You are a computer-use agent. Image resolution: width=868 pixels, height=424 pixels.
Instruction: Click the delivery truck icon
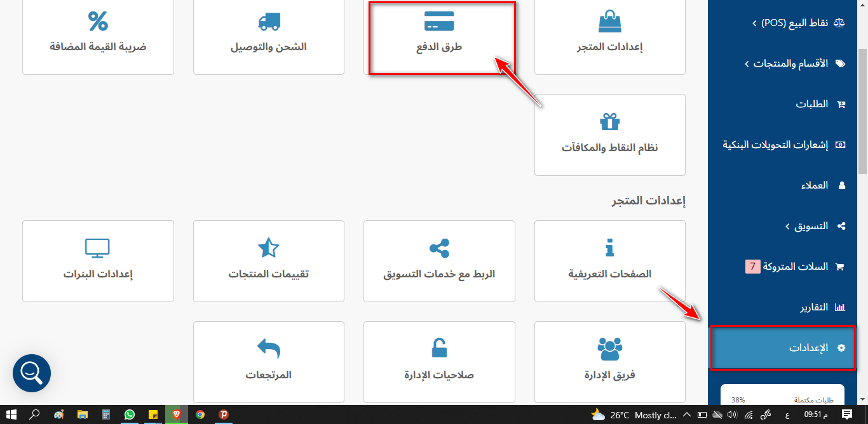(x=269, y=21)
